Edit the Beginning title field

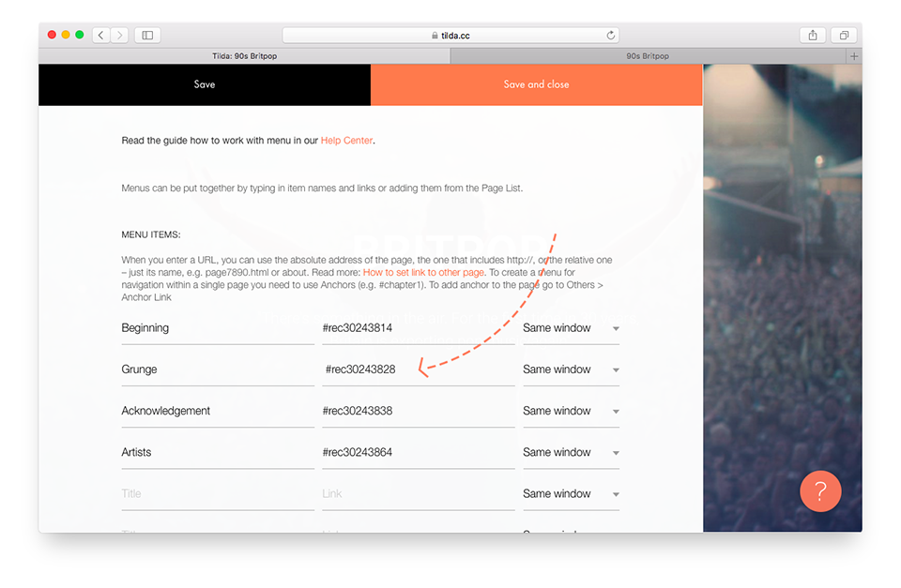click(x=218, y=328)
